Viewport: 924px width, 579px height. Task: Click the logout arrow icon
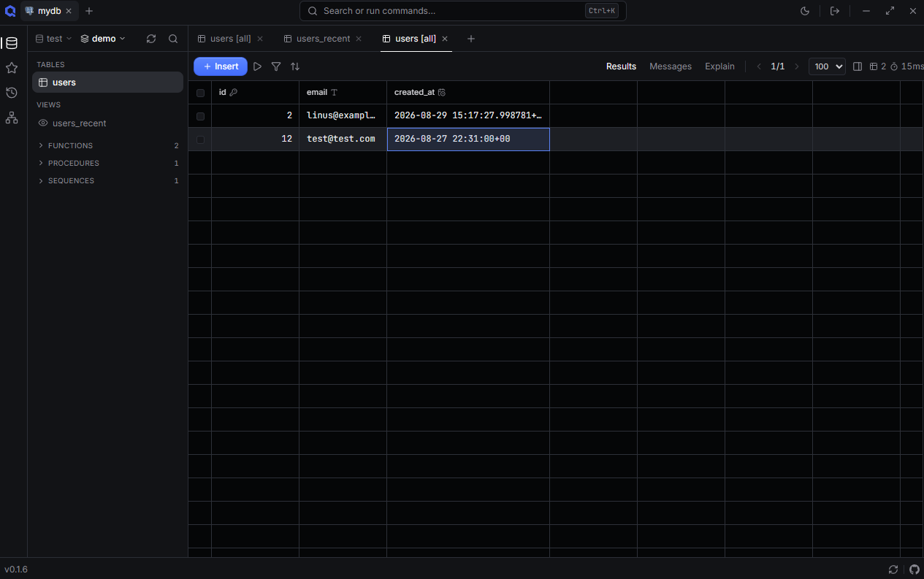[x=835, y=11]
